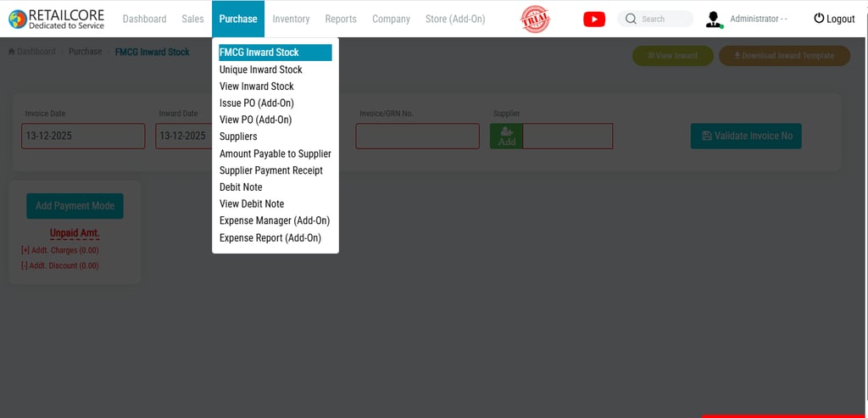Select View PO (Add-On) entry

[256, 120]
